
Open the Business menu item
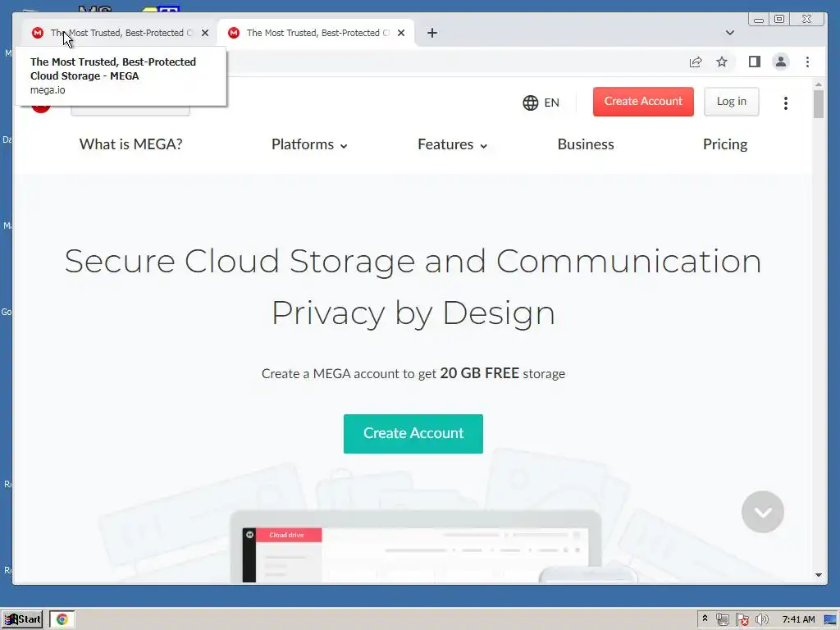(586, 144)
